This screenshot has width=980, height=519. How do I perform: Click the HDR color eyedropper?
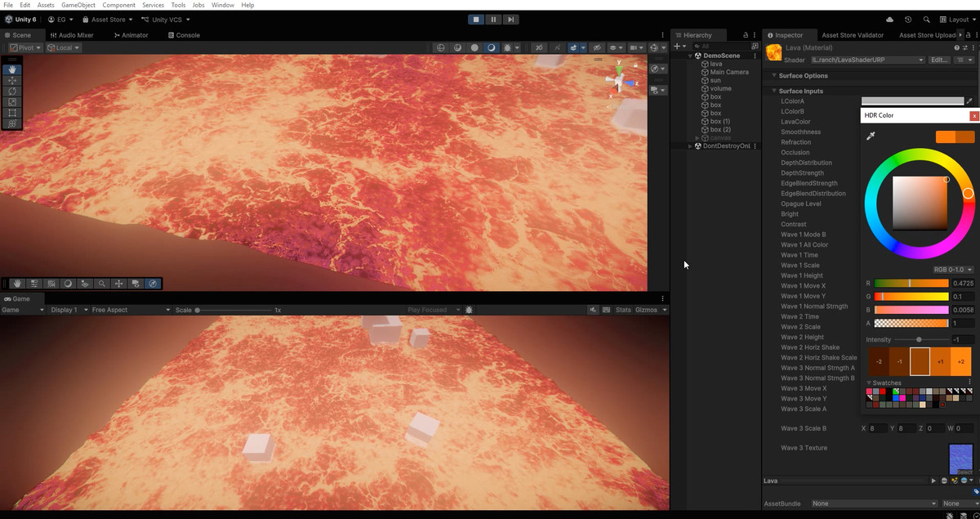(871, 136)
